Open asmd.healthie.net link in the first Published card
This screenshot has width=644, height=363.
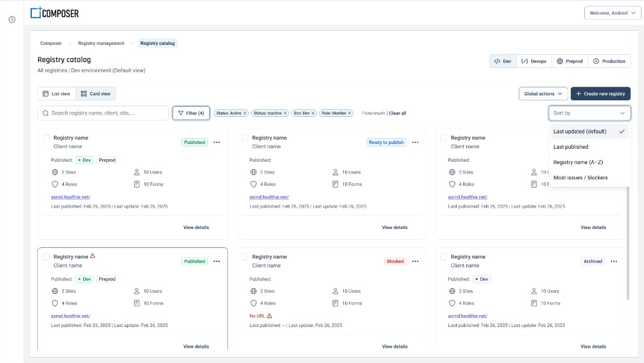click(71, 197)
